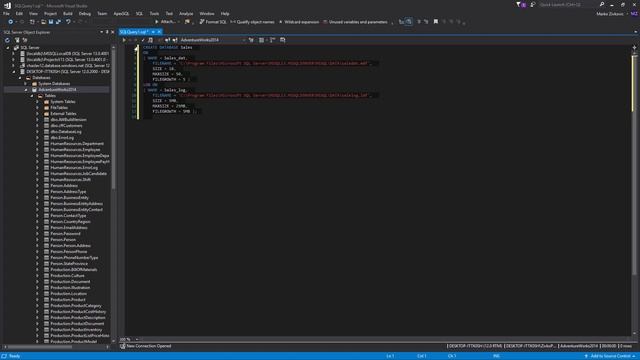Click the Object Explorer vertical scrollbar
Screen dimensions: 640x360
[x=113, y=118]
